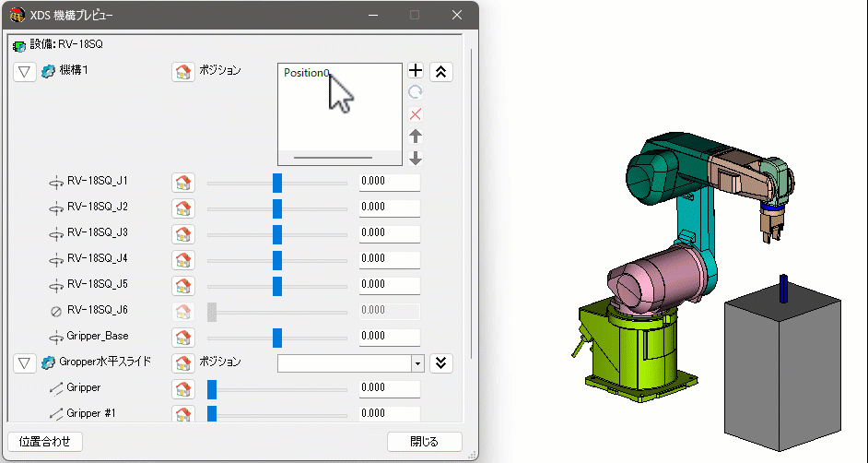The image size is (868, 463).
Task: Collapse position list with double-chevron up button
Action: coord(441,72)
